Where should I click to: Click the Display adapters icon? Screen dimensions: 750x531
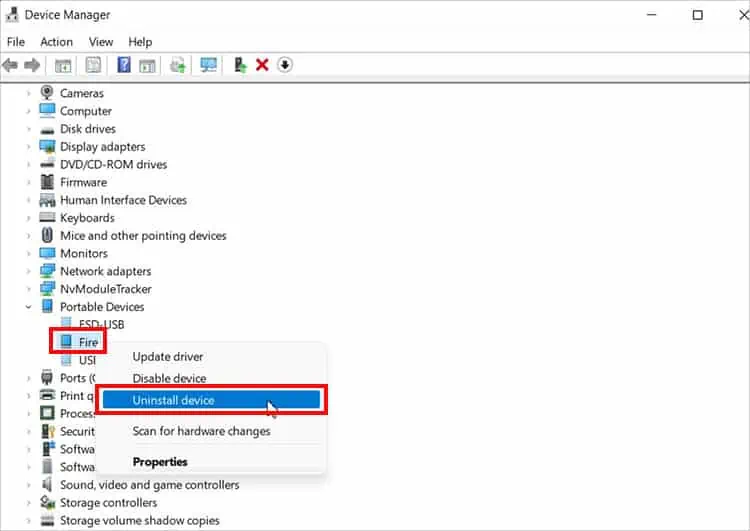47,146
